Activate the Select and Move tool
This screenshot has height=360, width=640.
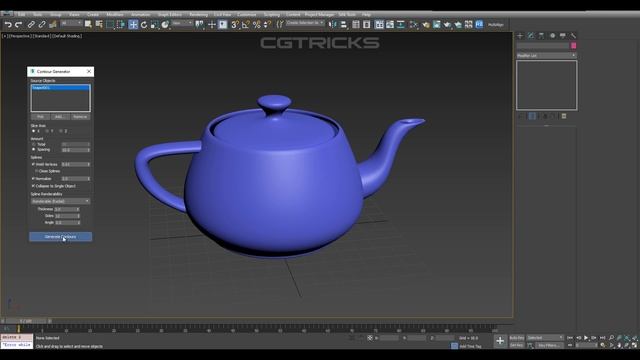(133, 25)
